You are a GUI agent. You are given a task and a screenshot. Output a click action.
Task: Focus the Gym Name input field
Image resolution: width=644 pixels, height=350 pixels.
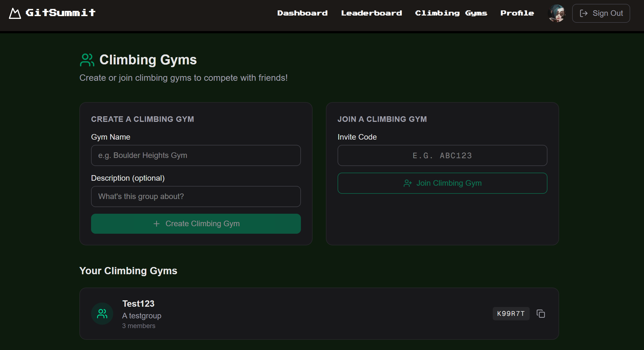196,155
